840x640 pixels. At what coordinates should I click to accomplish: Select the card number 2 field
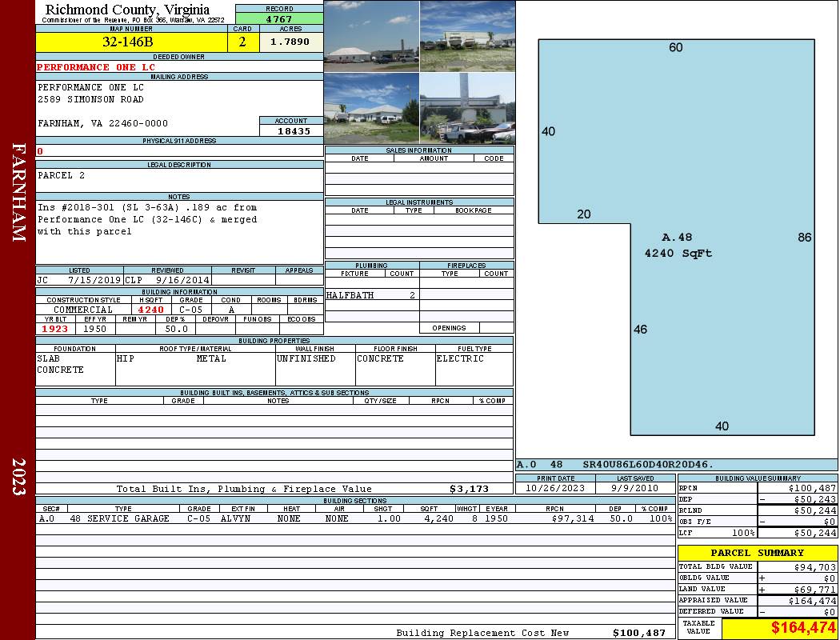click(x=242, y=42)
